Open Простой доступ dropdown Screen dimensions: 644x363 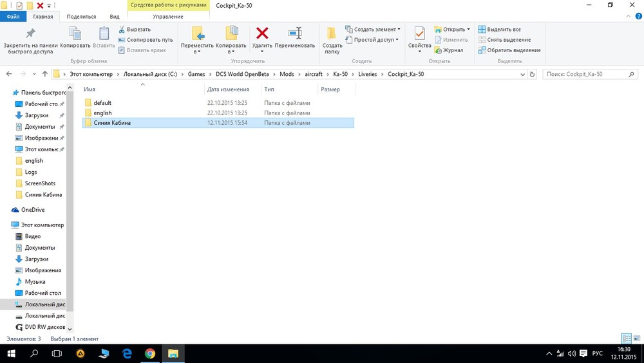click(372, 40)
